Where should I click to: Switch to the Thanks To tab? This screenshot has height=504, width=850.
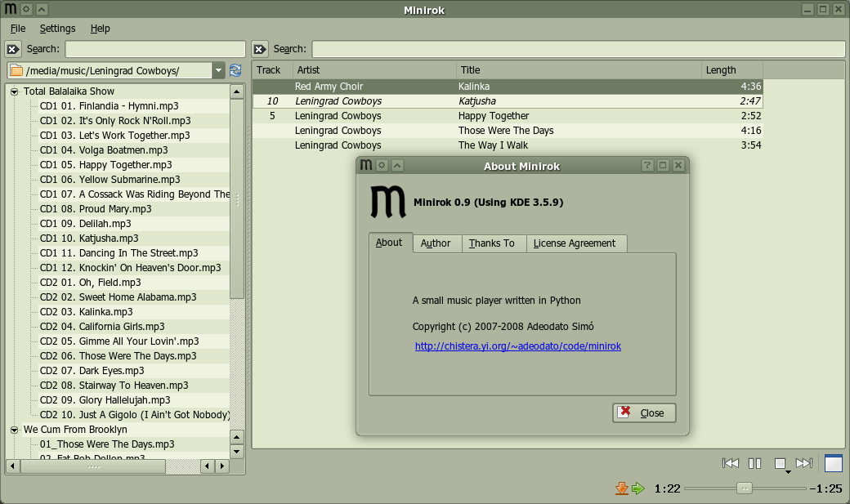click(492, 243)
